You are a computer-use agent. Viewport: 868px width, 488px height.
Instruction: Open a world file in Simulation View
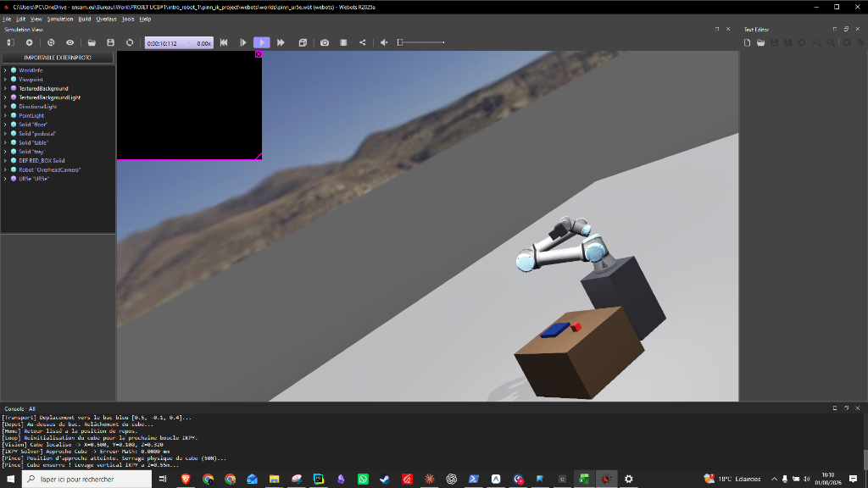tap(92, 42)
